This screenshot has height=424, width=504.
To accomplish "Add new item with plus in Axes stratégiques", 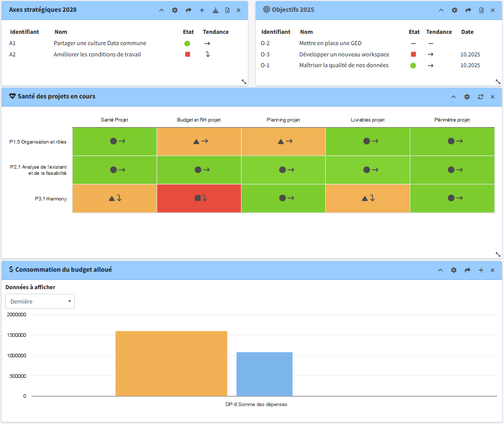I will (202, 10).
